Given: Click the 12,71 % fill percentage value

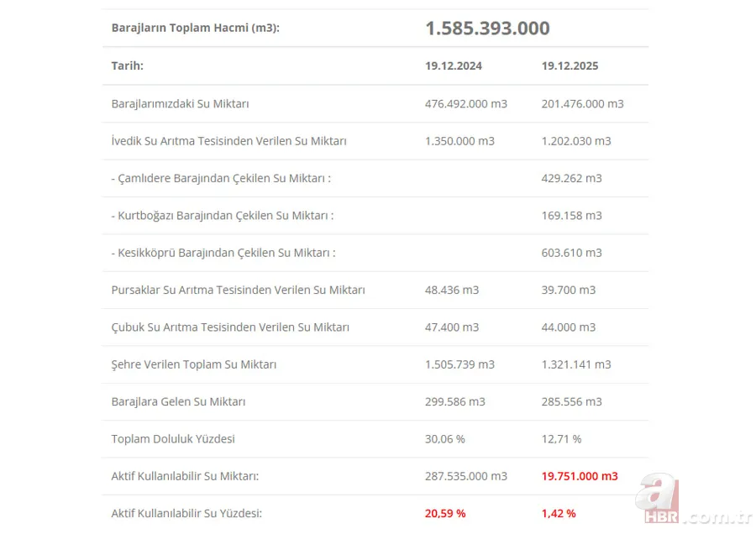Looking at the screenshot, I should 562,439.
